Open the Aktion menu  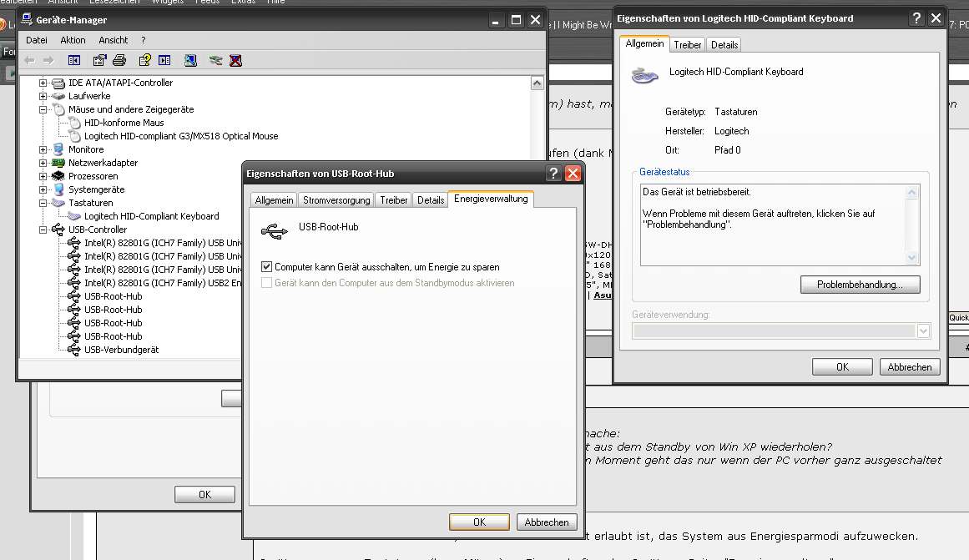73,40
